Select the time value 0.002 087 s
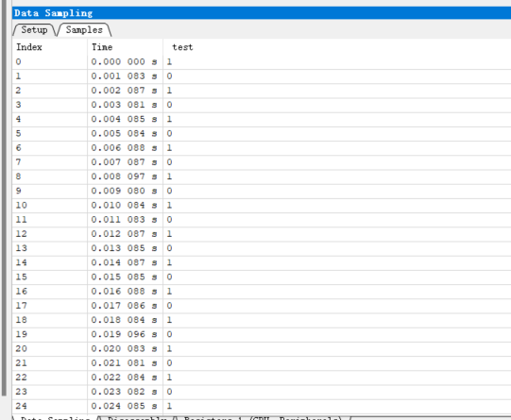Image resolution: width=511 pixels, height=420 pixels. coord(125,91)
